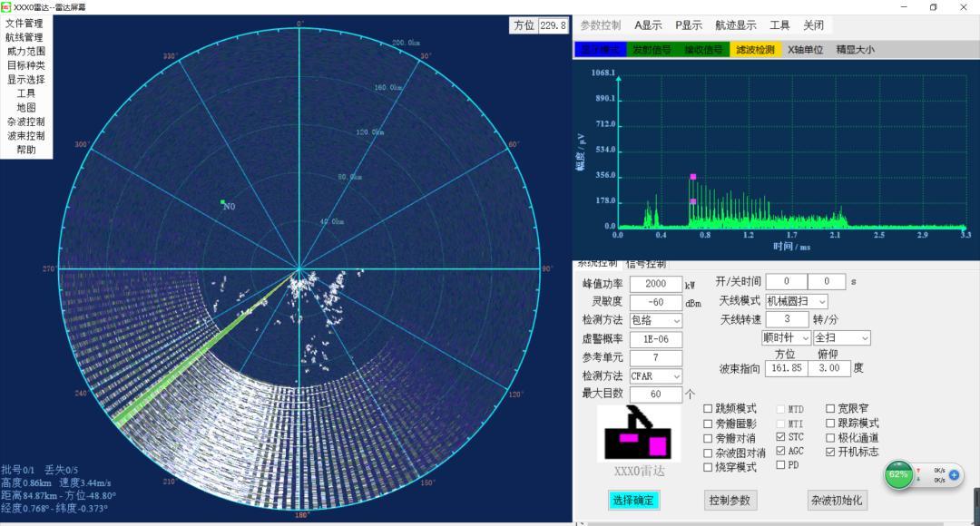Click the blue plus icon on speed widget
The height and width of the screenshot is (526, 980).
(x=954, y=474)
